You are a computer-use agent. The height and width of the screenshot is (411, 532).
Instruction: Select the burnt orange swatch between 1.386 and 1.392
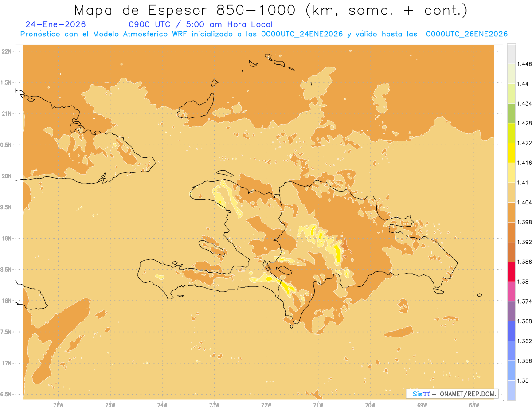pyautogui.click(x=511, y=252)
